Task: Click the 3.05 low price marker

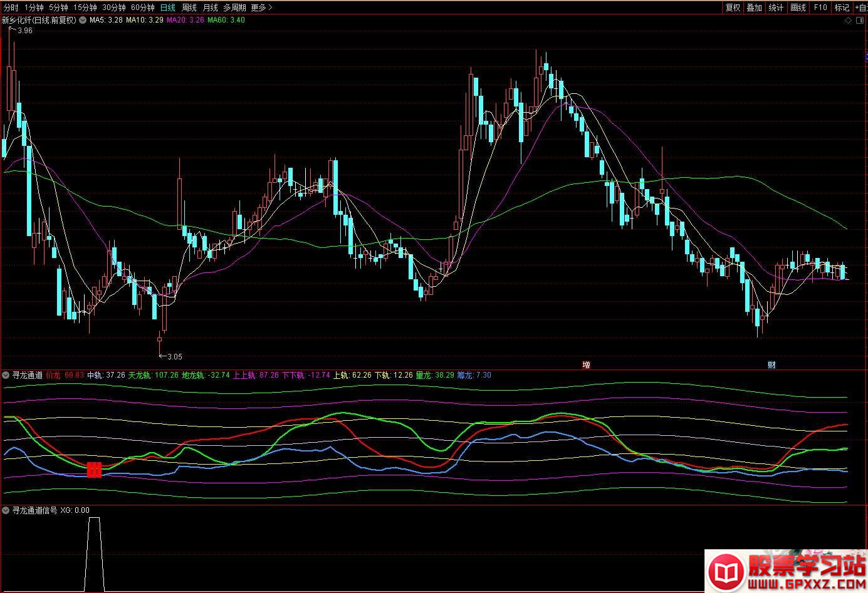Action: tap(172, 356)
